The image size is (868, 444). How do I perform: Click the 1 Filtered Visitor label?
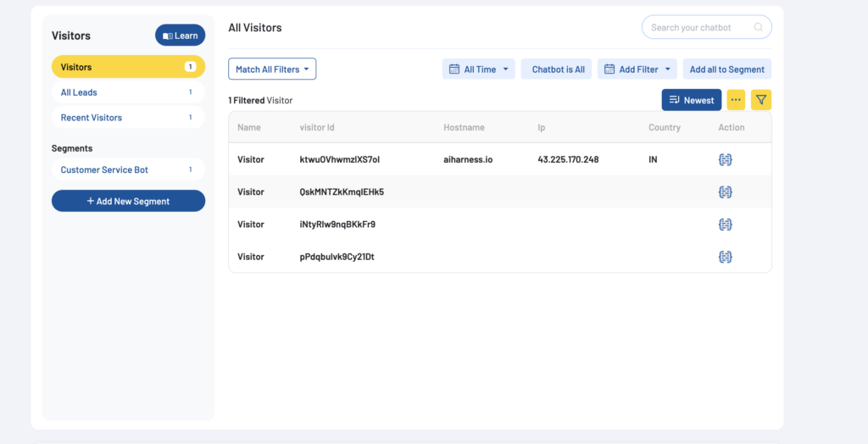tap(261, 101)
